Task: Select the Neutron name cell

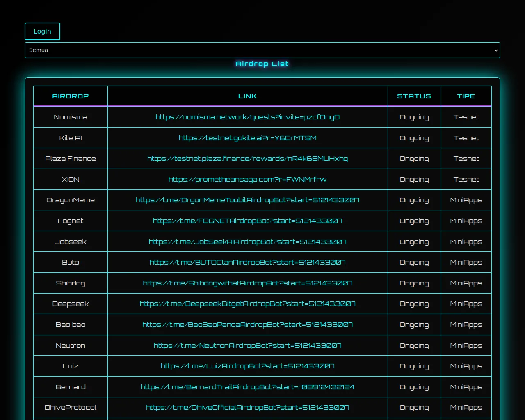Action: (71, 345)
